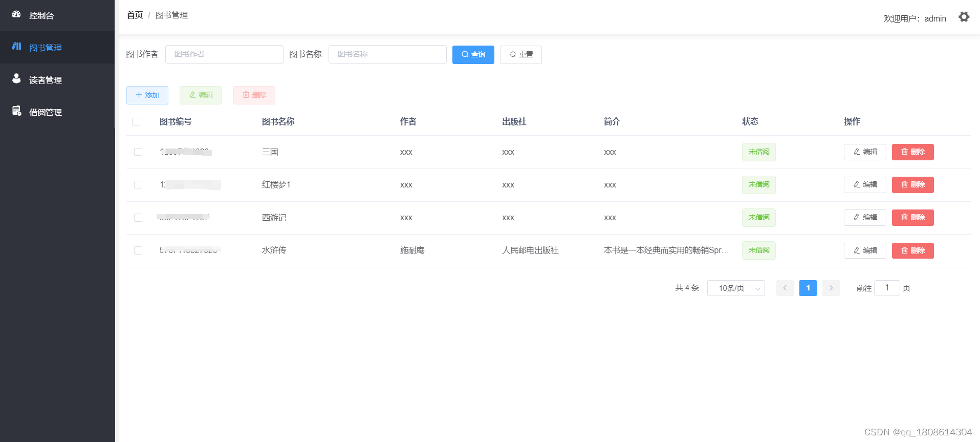Open 读者管理 in the sidebar

click(x=46, y=80)
